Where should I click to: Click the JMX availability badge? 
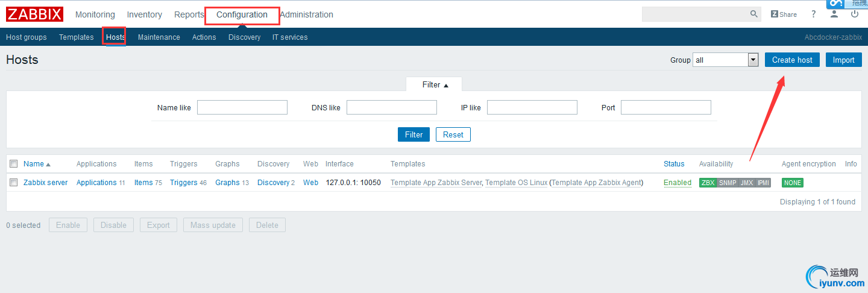pos(747,183)
